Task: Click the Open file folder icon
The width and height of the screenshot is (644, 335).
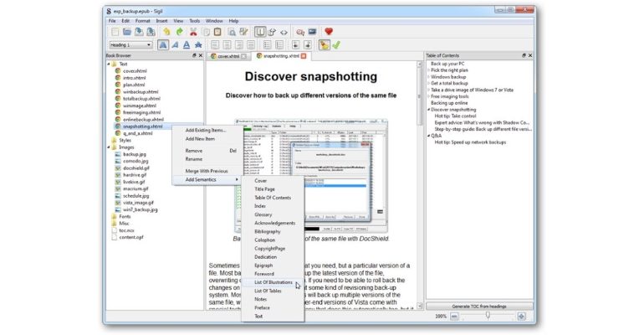Action: point(128,32)
